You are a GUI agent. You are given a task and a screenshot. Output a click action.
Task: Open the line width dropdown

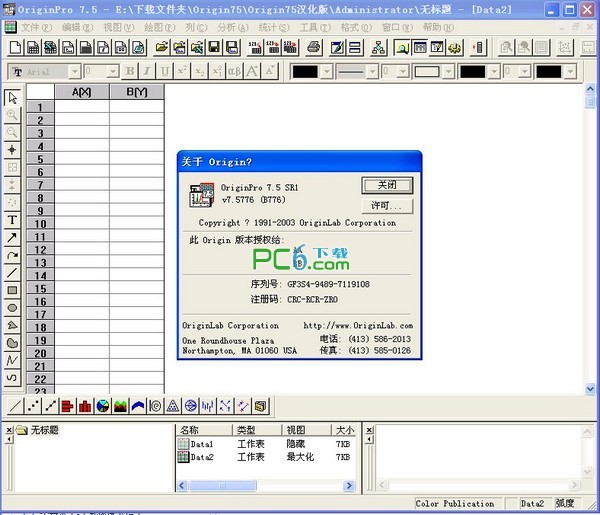pos(403,72)
